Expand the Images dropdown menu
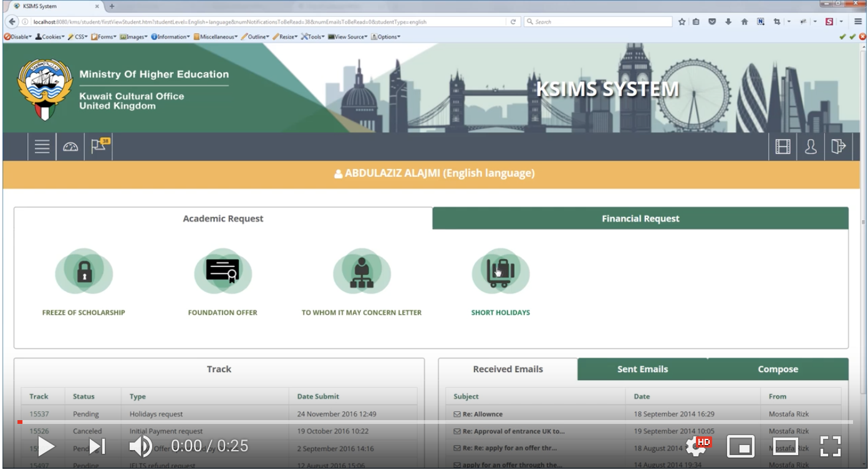Screen dimensions: 868x470 point(133,37)
